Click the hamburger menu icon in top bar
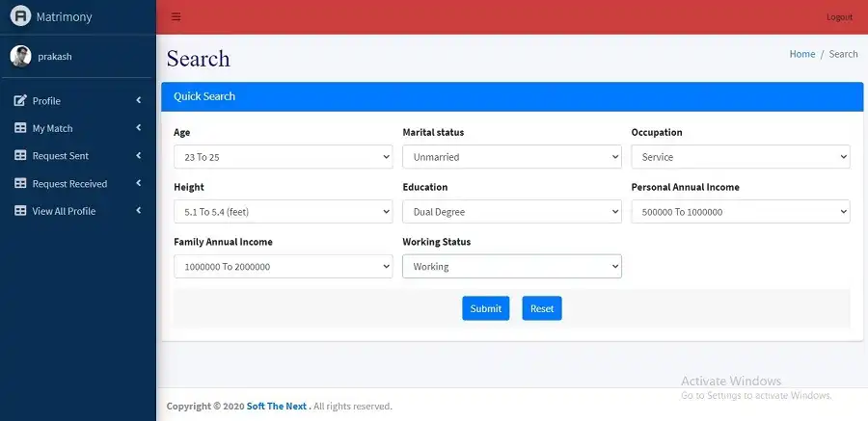The image size is (868, 421). click(x=176, y=17)
